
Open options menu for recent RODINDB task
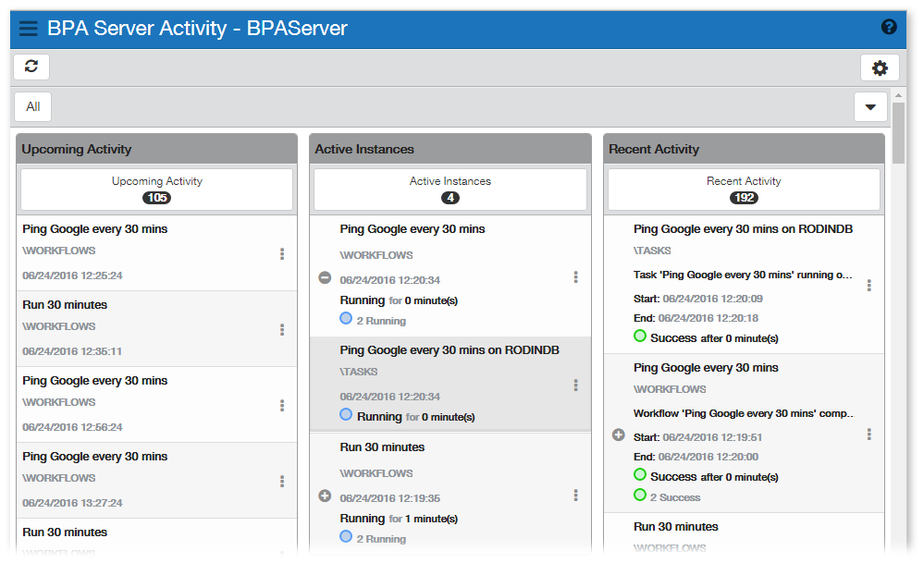(869, 285)
